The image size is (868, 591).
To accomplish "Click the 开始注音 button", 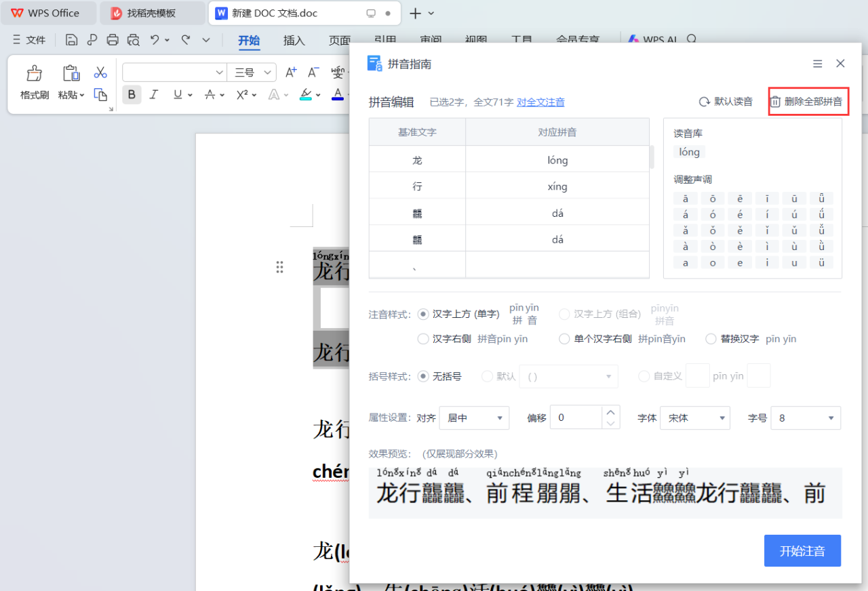I will 802,550.
